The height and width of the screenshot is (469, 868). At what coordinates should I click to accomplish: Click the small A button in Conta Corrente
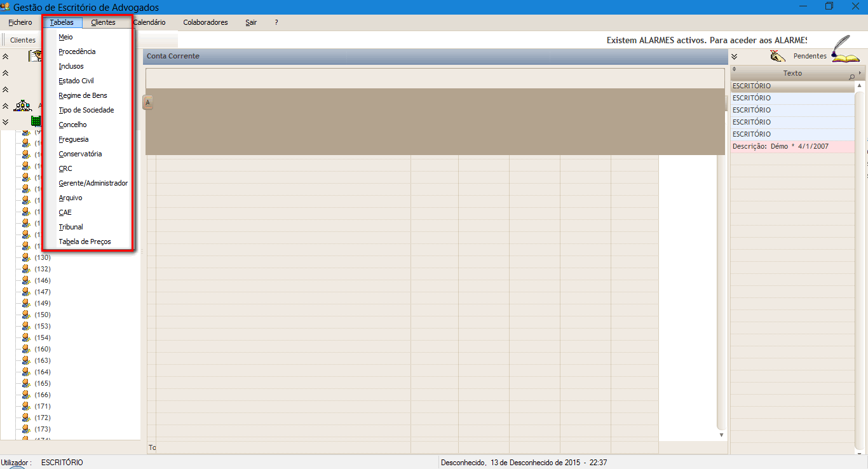148,102
